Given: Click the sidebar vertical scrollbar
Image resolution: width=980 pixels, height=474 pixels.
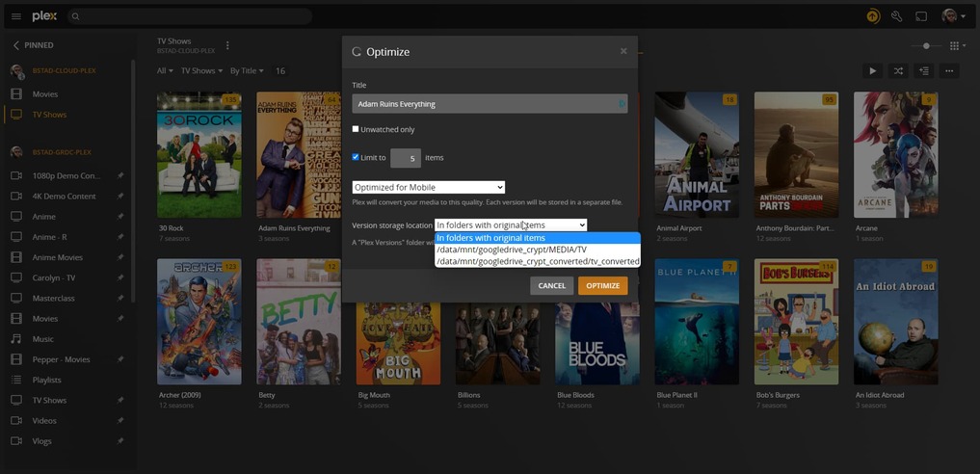Looking at the screenshot, I should (x=133, y=181).
